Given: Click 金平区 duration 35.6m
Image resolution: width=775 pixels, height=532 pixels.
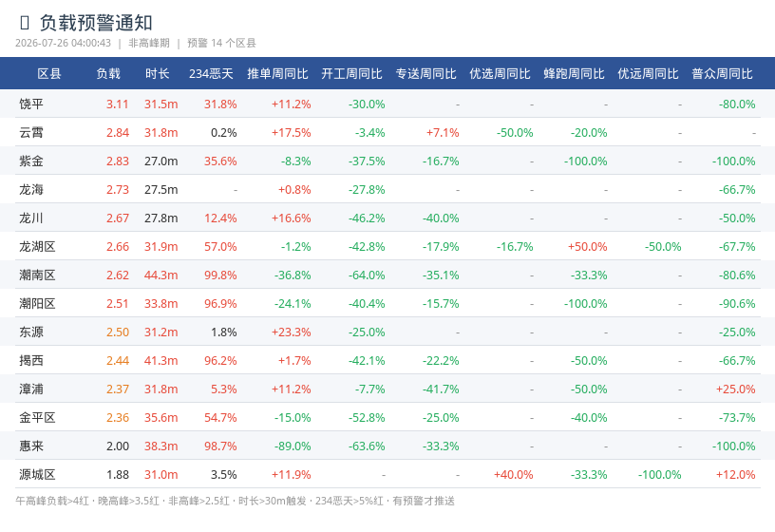Looking at the screenshot, I should pos(161,418).
